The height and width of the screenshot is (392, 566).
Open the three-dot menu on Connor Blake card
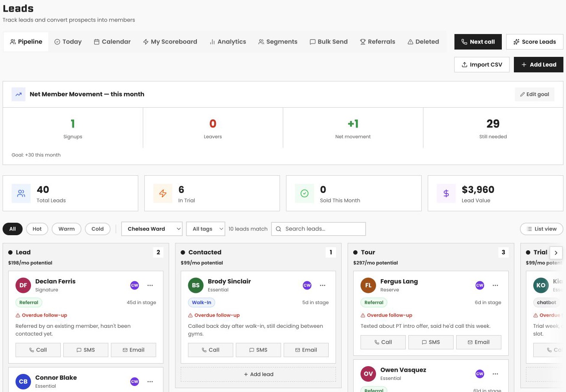click(150, 382)
